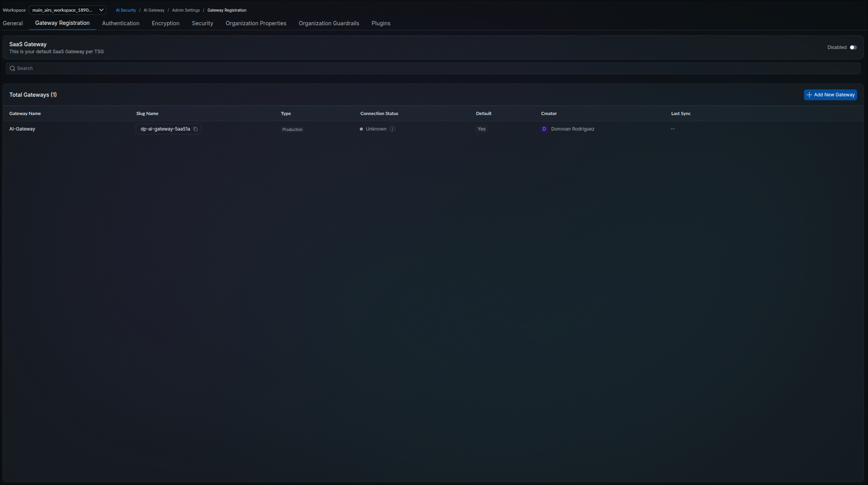
Task: Switch to Organization Properties tab
Action: [x=256, y=23]
